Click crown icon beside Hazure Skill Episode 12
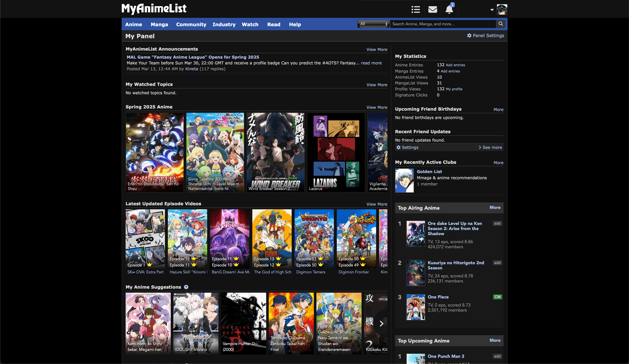629x364 pixels. pyautogui.click(x=194, y=258)
